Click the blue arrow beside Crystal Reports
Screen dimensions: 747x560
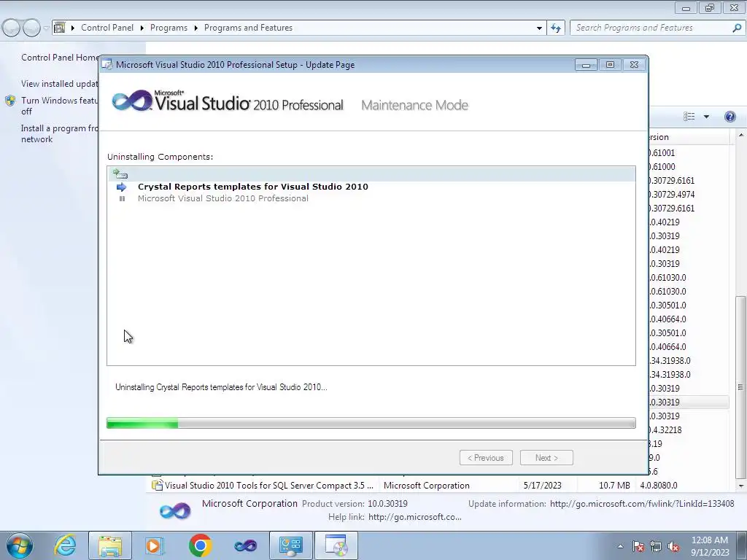122,187
